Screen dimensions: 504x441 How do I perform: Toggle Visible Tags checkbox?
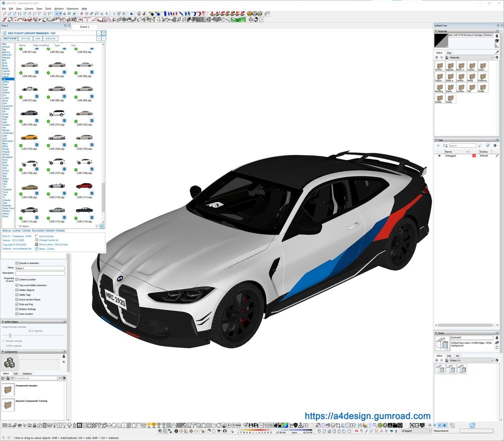click(17, 295)
